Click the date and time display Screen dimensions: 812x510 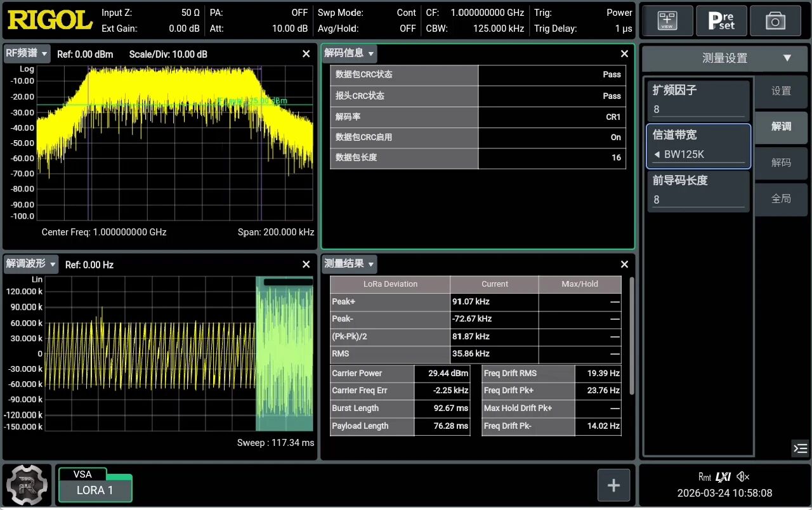724,493
